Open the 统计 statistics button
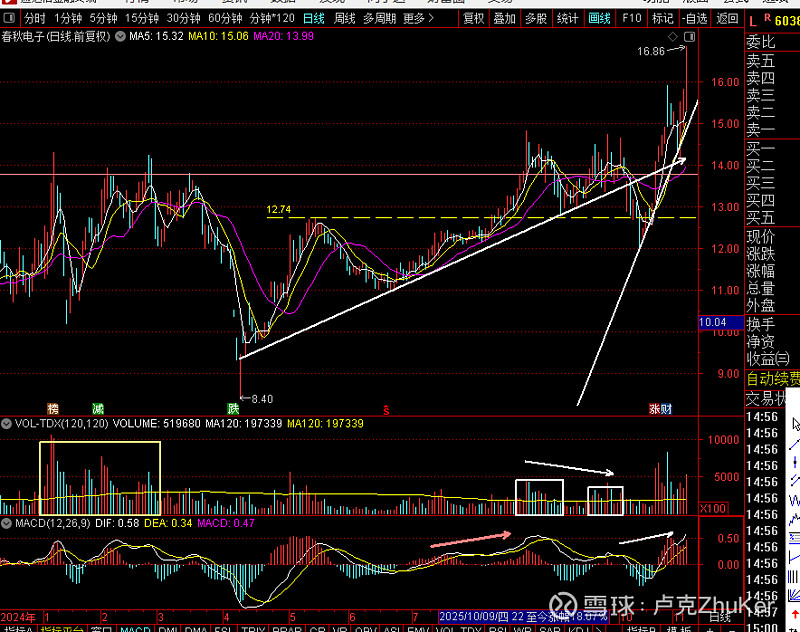This screenshot has width=800, height=632. (567, 19)
